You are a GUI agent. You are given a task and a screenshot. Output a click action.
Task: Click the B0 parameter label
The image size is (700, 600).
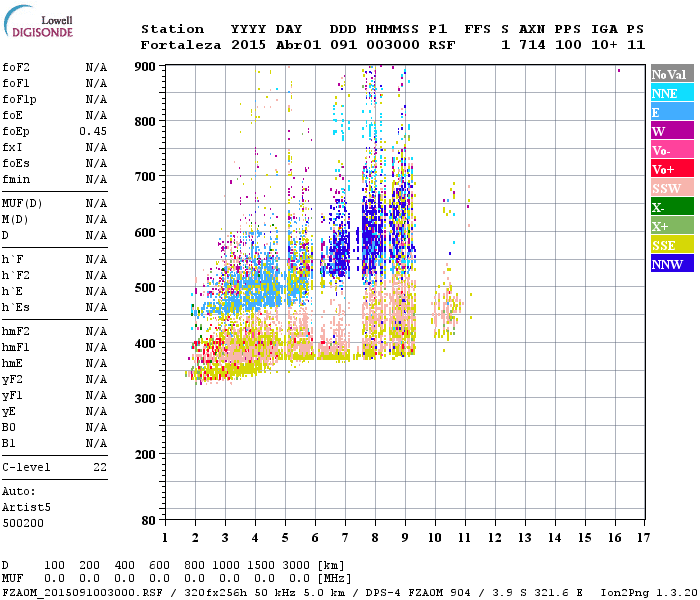point(9,427)
